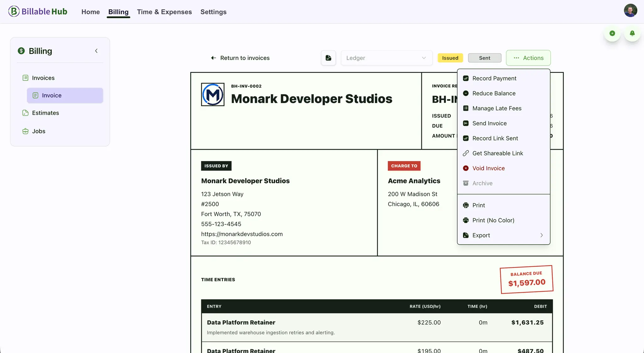Click Tax ID: 12345678910 text
644x353 pixels.
(226, 242)
